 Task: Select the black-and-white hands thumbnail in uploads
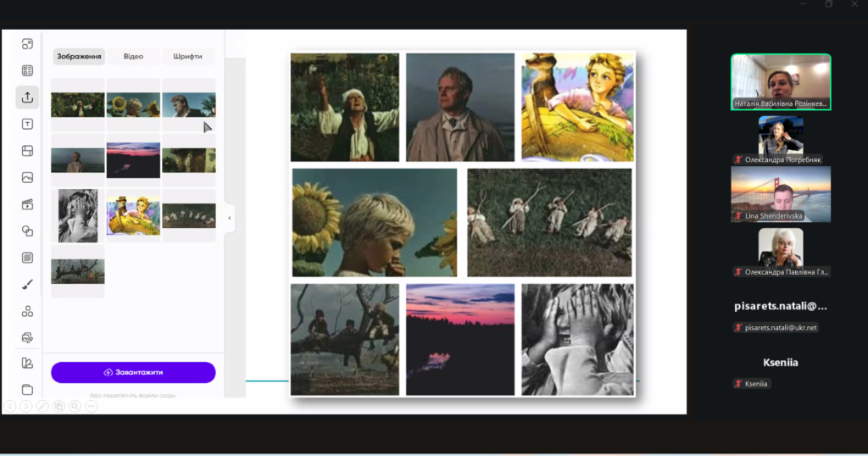coord(78,215)
